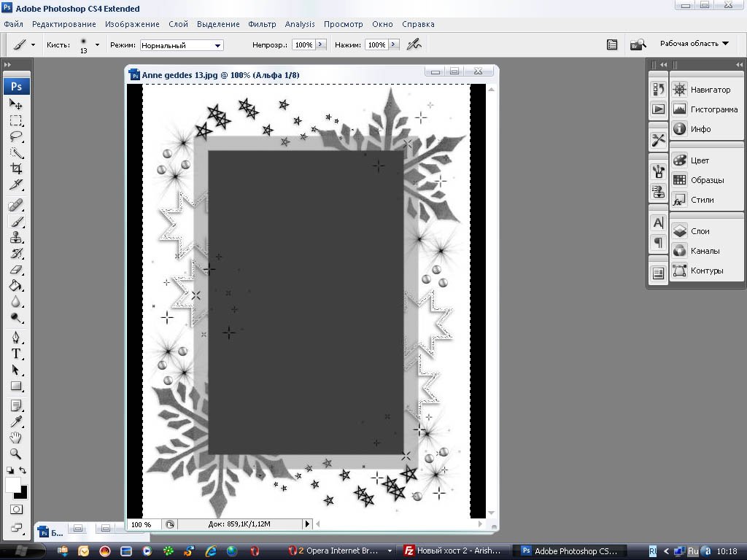
Task: Click the foreground color swatch
Action: point(12,485)
